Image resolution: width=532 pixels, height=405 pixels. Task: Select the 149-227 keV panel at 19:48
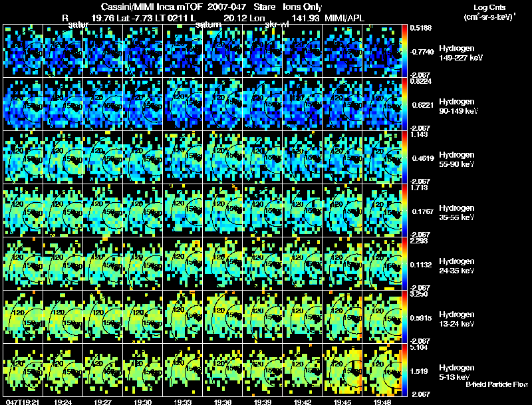(382, 51)
